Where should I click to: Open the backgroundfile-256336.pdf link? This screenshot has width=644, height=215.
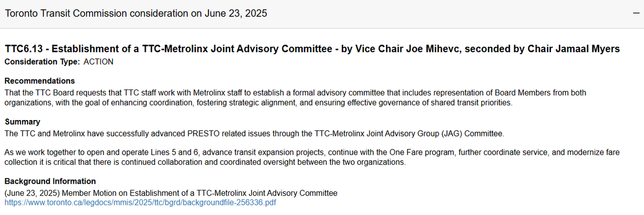pos(140,202)
